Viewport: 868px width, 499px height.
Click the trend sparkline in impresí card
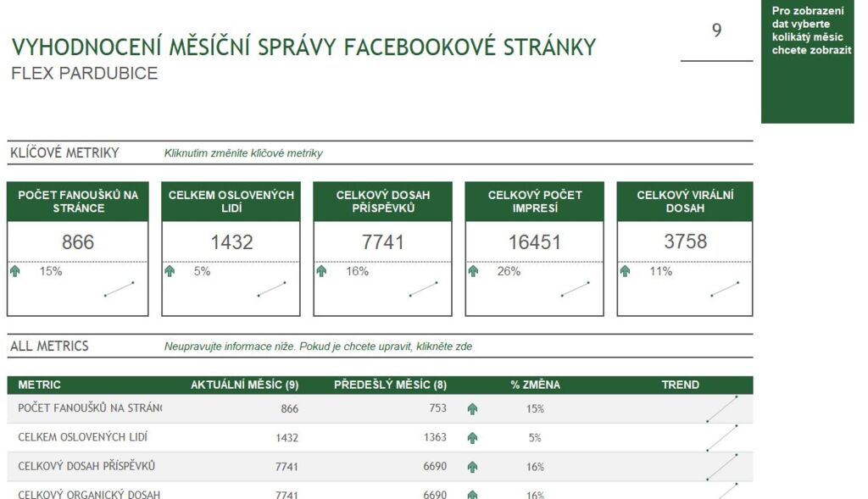click(x=576, y=289)
